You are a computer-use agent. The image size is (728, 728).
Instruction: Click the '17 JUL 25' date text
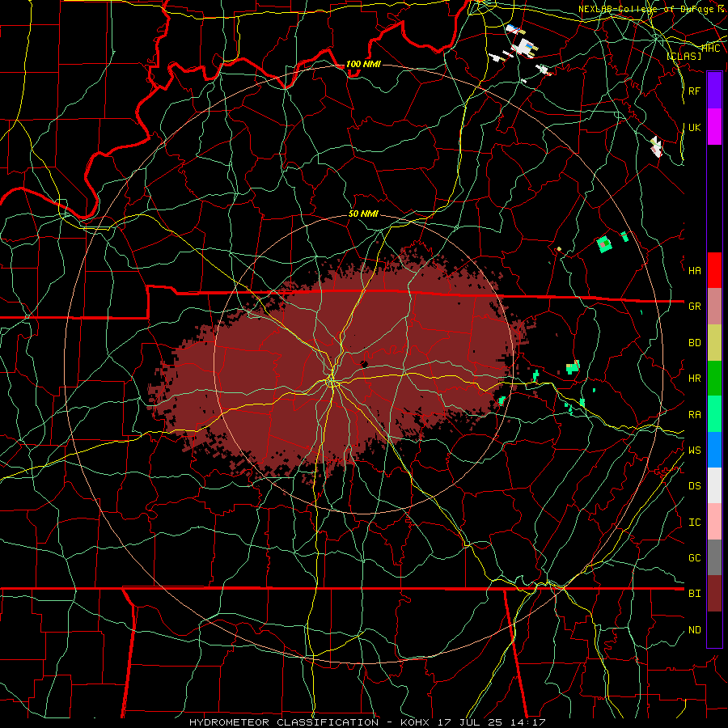[x=469, y=722]
